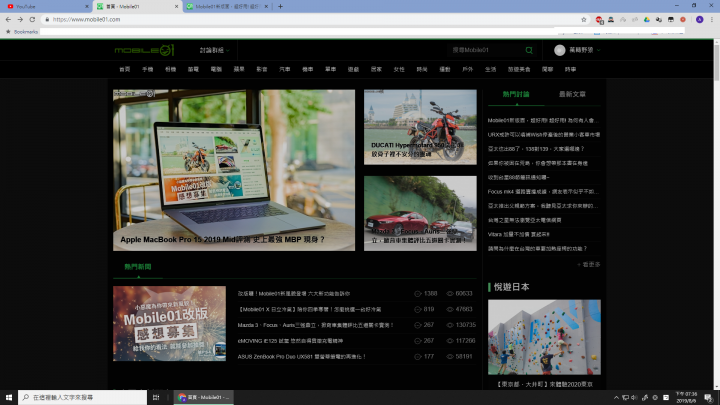Select the 最新文章 tab
The image size is (720, 405).
(572, 94)
